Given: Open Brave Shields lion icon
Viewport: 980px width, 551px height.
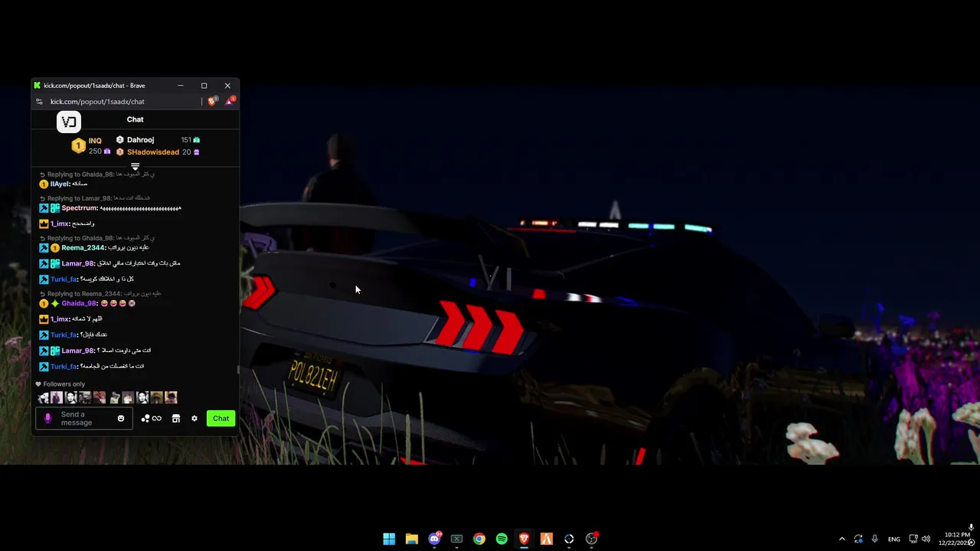Looking at the screenshot, I should (212, 101).
